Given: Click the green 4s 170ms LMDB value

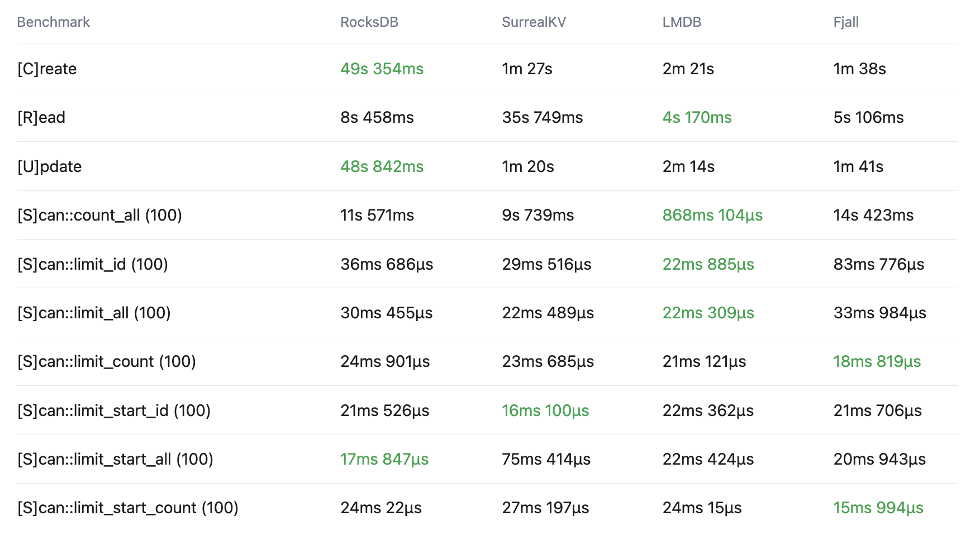Looking at the screenshot, I should (x=697, y=117).
